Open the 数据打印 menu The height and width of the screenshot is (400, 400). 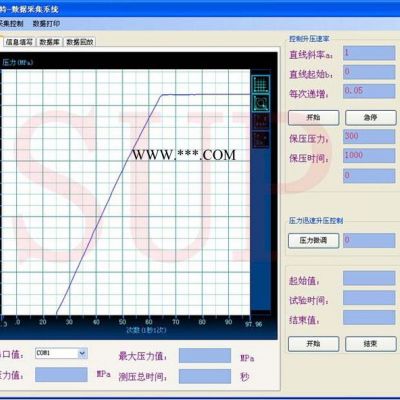point(46,24)
